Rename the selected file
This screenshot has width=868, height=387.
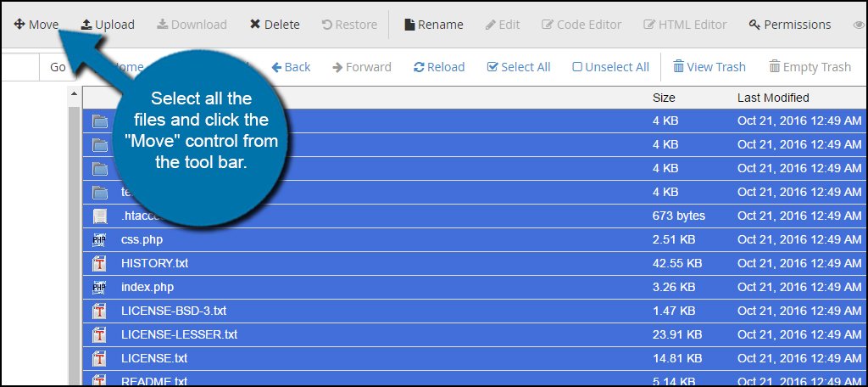click(x=432, y=25)
